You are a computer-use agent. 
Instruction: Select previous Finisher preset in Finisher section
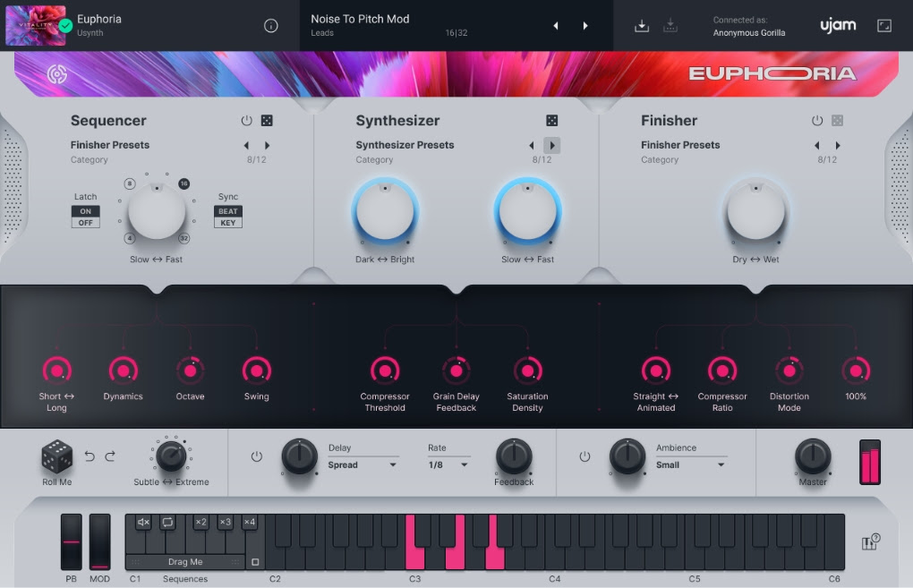(x=817, y=146)
